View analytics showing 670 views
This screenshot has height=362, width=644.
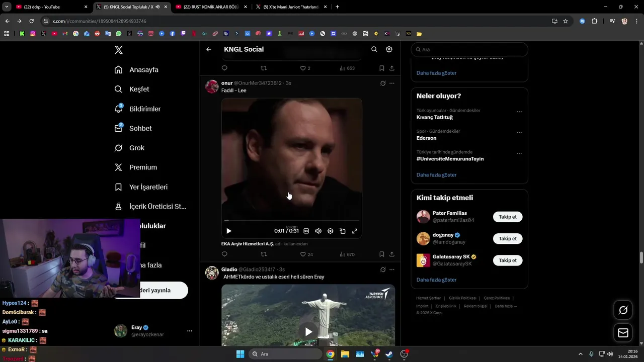347,254
